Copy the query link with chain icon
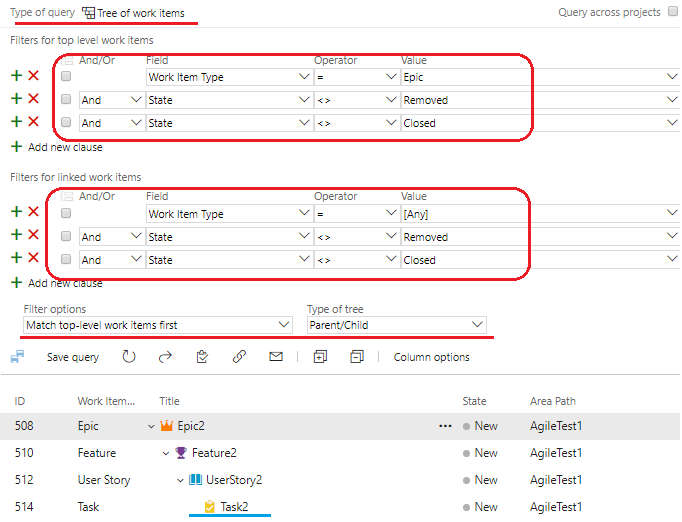Image resolution: width=682 pixels, height=522 pixels. [x=239, y=357]
